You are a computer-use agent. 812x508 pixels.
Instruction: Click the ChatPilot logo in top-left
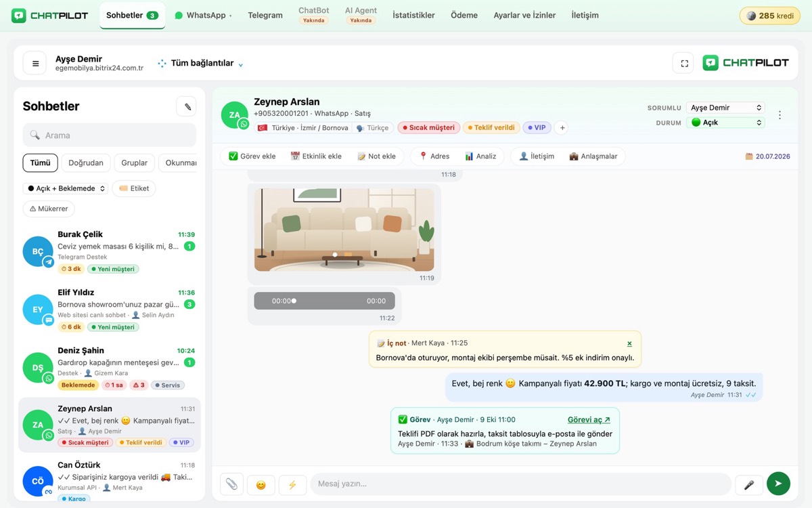tap(50, 15)
